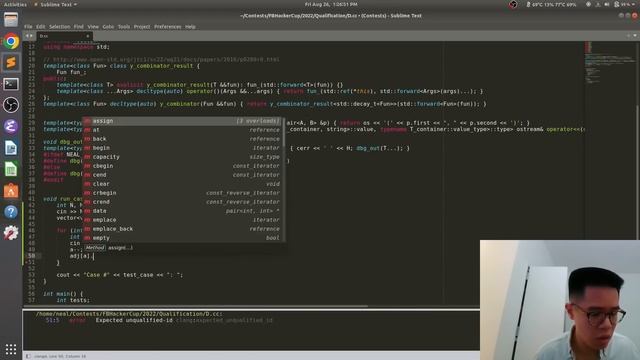Viewport: 640px width, 360px height.
Task: Click the OBS indicator in top bar
Action: [x=513, y=4]
